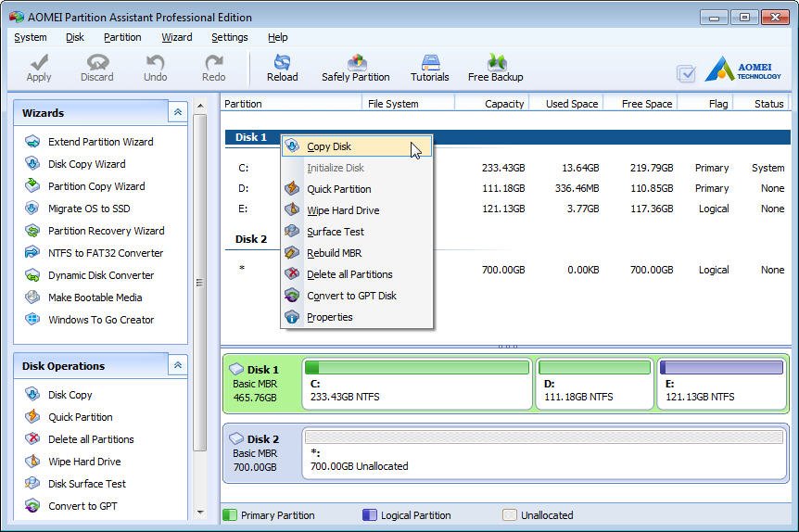This screenshot has height=532, width=799.
Task: Select the E: partition bar on Disk 1
Action: point(720,384)
